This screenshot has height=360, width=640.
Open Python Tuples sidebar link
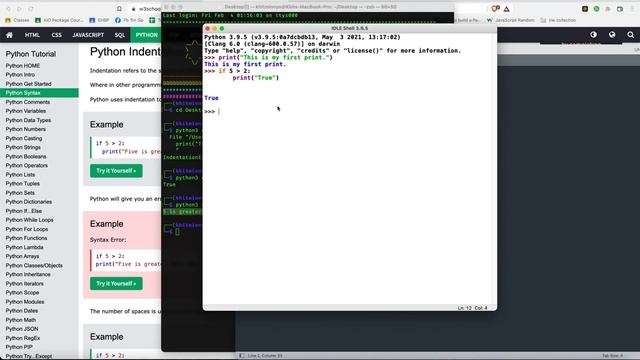[22, 184]
